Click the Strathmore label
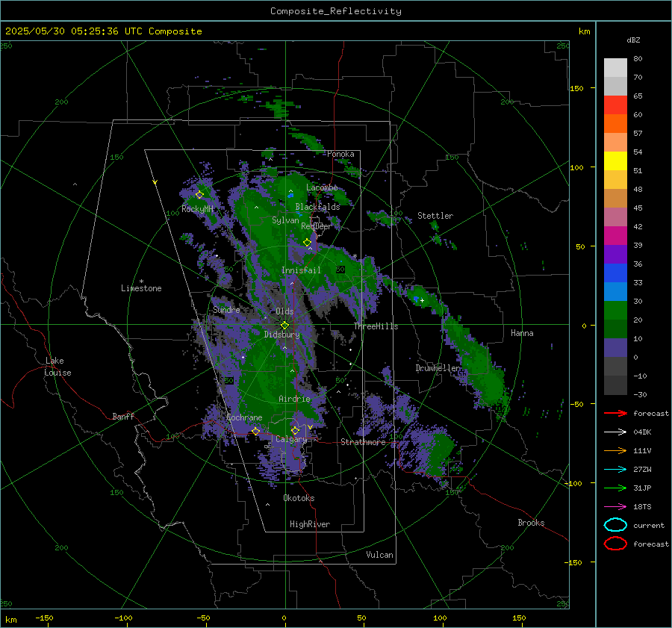The width and height of the screenshot is (672, 628). [364, 442]
